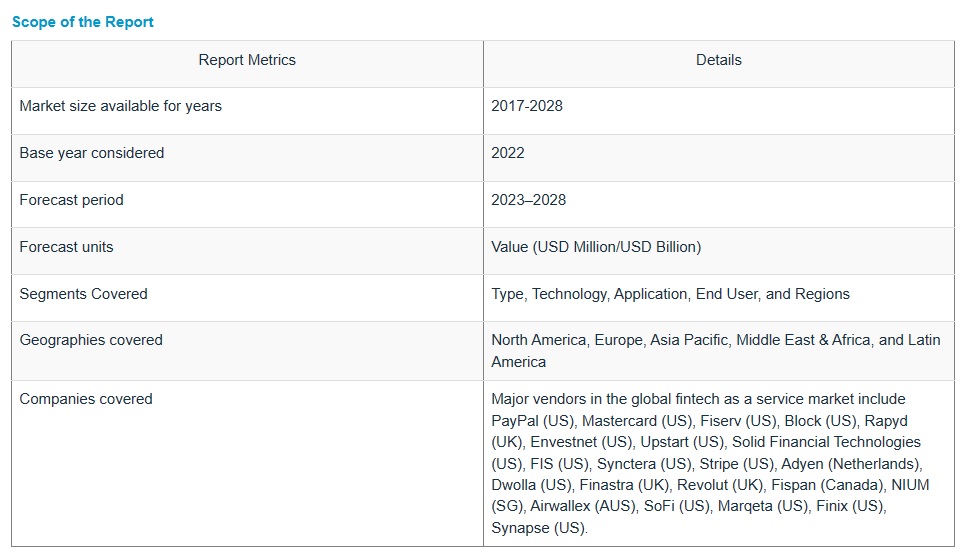Click the 'Type, Technology, Application' segments text
The width and height of the screenshot is (961, 554).
tap(590, 294)
